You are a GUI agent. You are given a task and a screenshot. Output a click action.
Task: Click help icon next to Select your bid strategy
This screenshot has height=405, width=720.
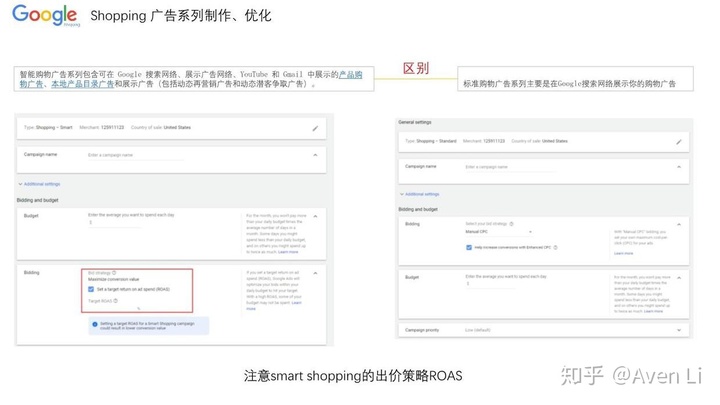pyautogui.click(x=511, y=224)
